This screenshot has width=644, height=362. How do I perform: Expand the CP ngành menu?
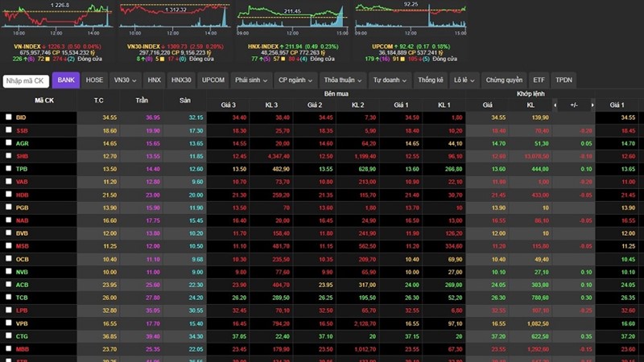point(295,80)
